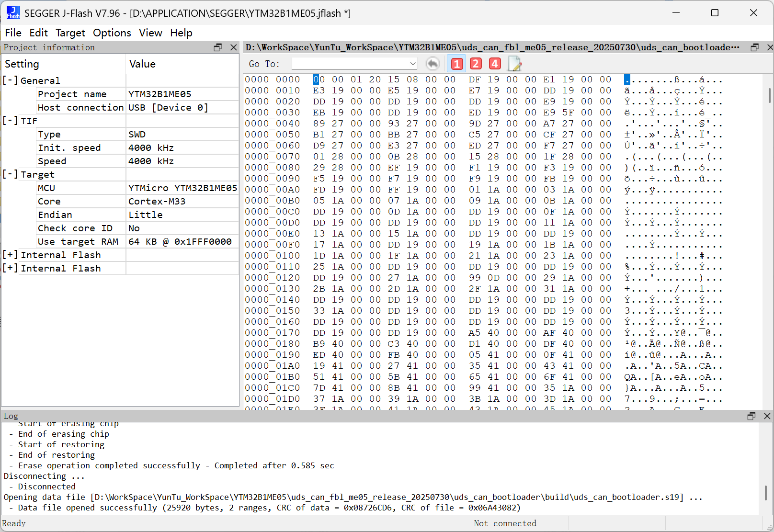Undock the Log panel
The height and width of the screenshot is (532, 774).
pyautogui.click(x=751, y=416)
